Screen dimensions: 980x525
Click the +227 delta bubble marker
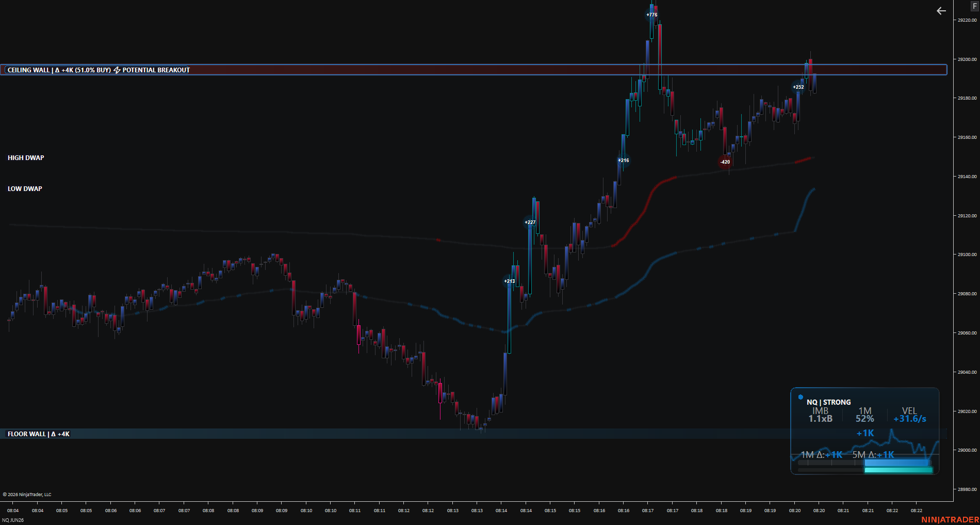(x=530, y=222)
